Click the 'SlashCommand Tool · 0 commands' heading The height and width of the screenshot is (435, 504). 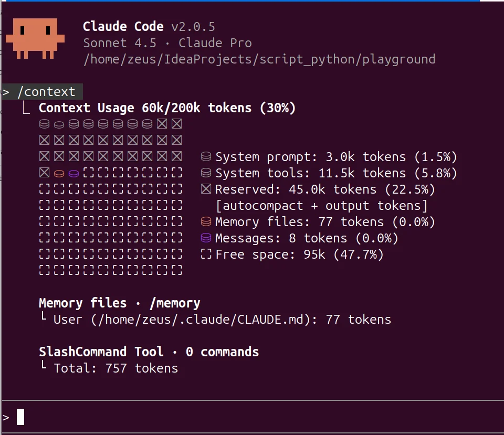tap(149, 352)
